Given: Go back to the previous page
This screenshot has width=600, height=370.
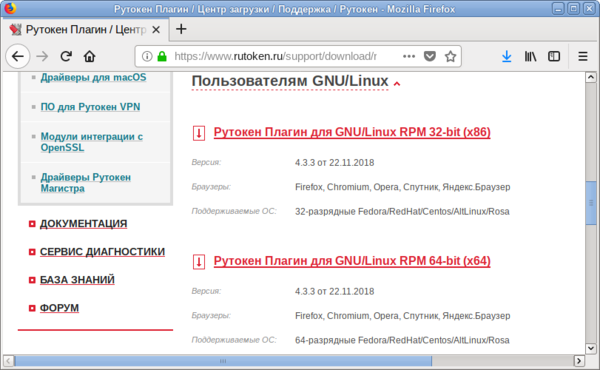Looking at the screenshot, I should pyautogui.click(x=18, y=57).
